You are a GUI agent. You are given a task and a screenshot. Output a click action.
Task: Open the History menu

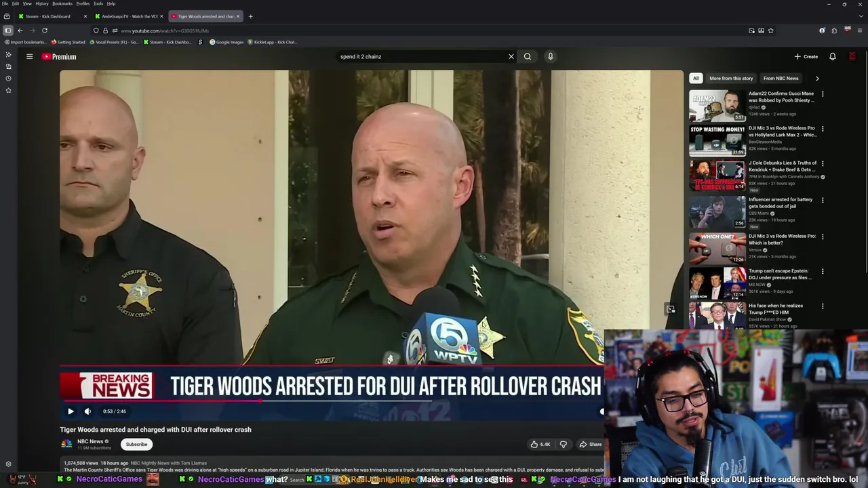pos(42,3)
